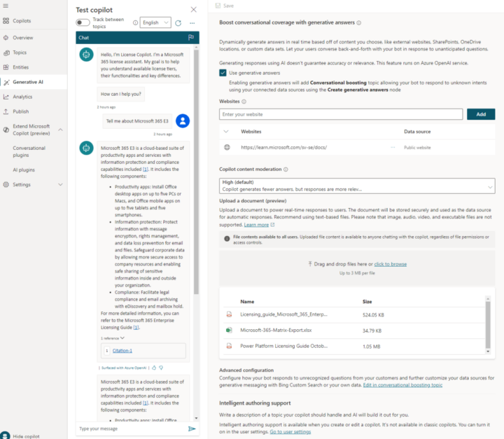Viewport: 504px width, 439px height.
Task: Click the Copilots grid icon
Action: click(x=6, y=21)
